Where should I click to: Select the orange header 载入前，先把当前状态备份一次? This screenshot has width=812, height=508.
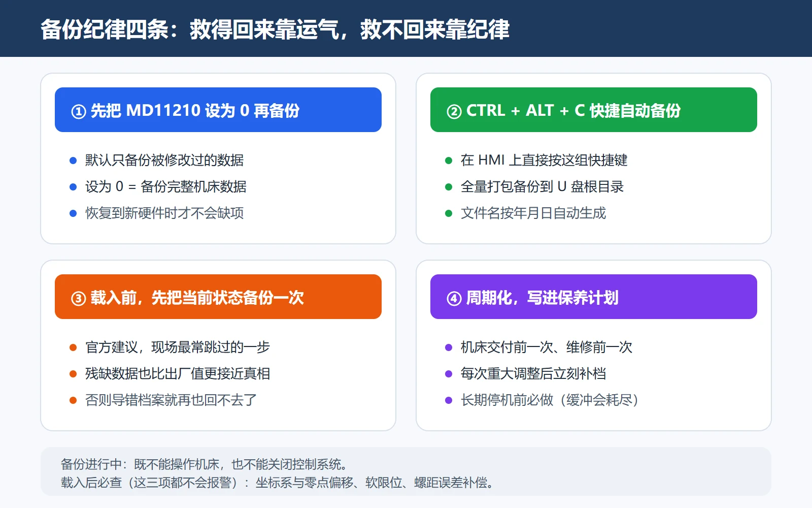(x=218, y=297)
